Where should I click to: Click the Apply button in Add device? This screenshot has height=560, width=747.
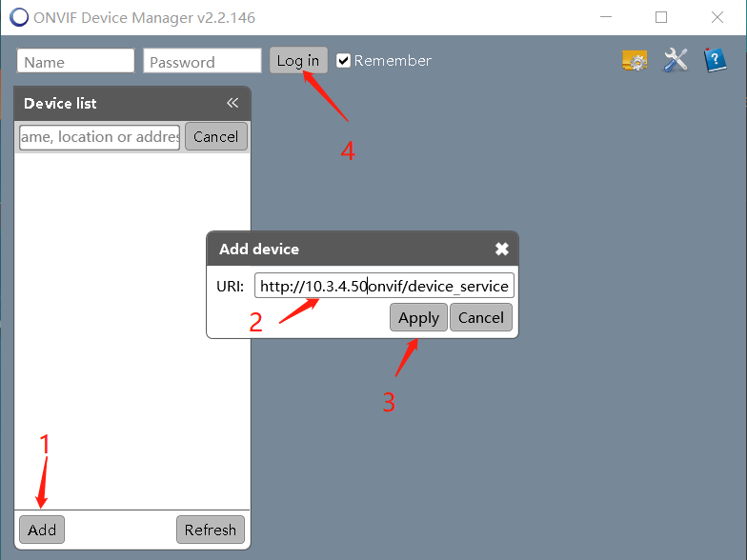click(x=418, y=318)
